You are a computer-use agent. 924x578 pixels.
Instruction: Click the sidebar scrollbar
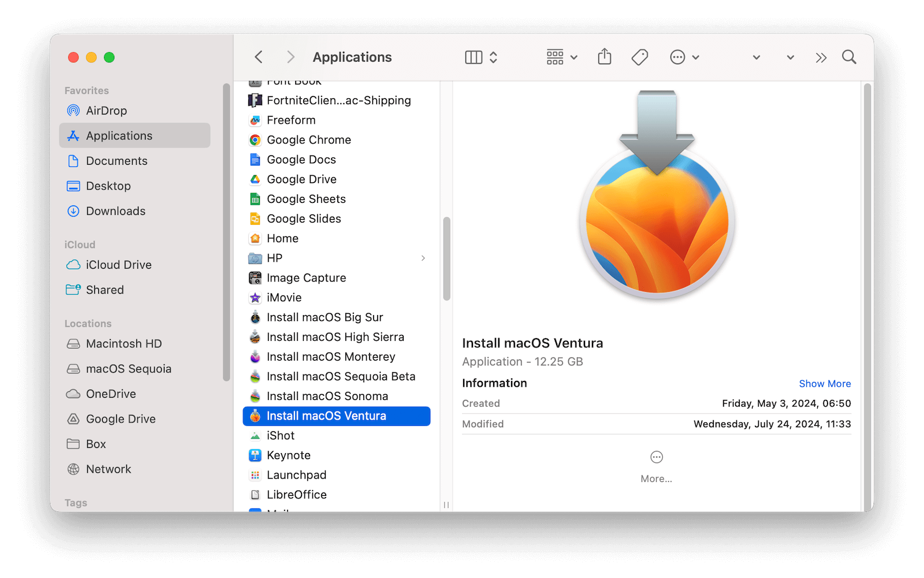226,232
